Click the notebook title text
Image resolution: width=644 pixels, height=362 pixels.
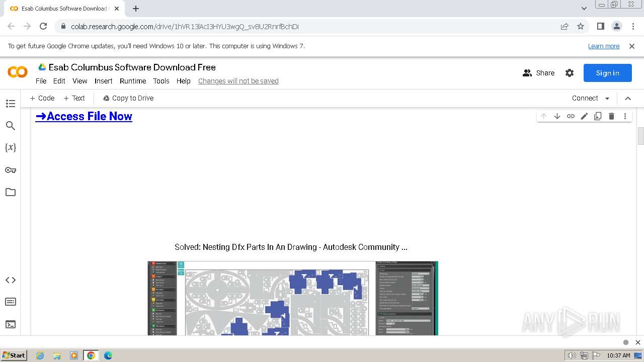(x=132, y=67)
